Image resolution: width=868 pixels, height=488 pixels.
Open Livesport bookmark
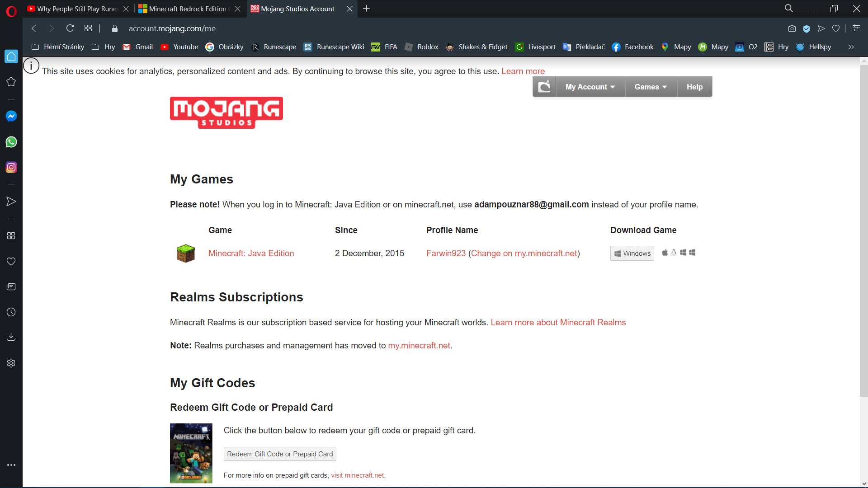[x=535, y=47]
